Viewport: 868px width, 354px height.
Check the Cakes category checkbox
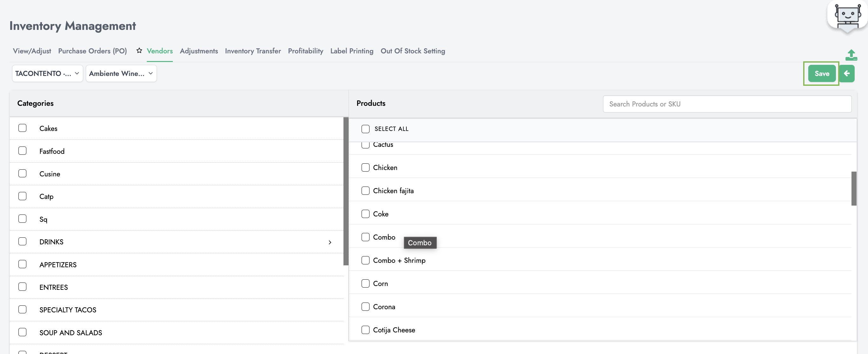(22, 128)
